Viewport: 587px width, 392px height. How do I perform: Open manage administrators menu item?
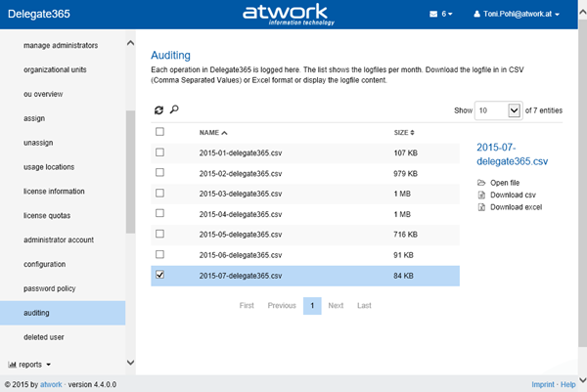click(x=61, y=45)
